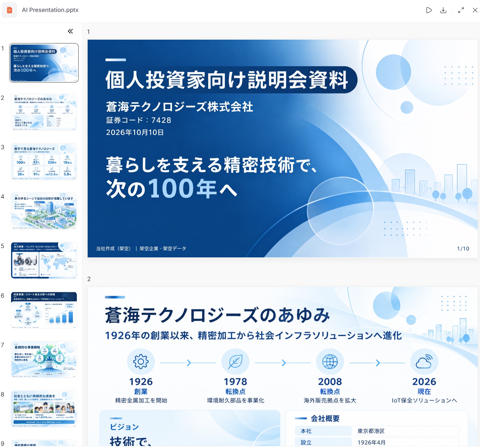
Task: Expand viewer to fullscreen
Action: tap(461, 10)
